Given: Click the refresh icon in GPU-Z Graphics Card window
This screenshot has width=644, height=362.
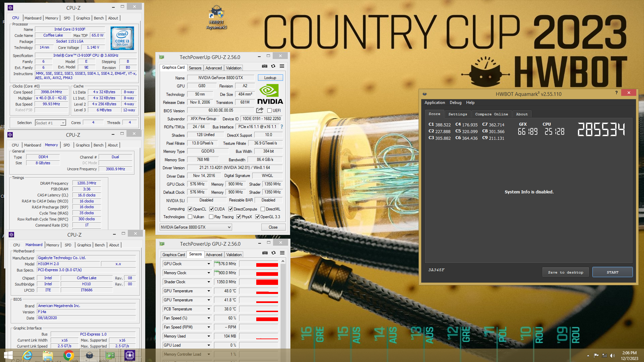Looking at the screenshot, I should 273,66.
